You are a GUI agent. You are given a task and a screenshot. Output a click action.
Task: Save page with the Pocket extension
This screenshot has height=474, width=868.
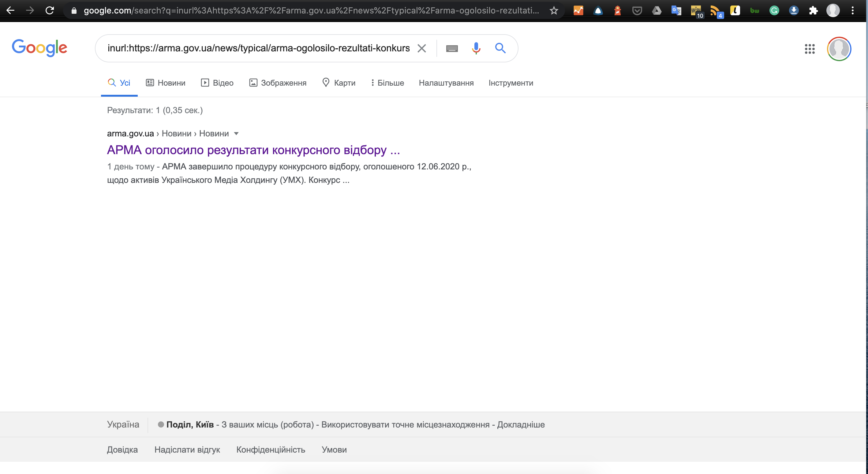(x=637, y=11)
